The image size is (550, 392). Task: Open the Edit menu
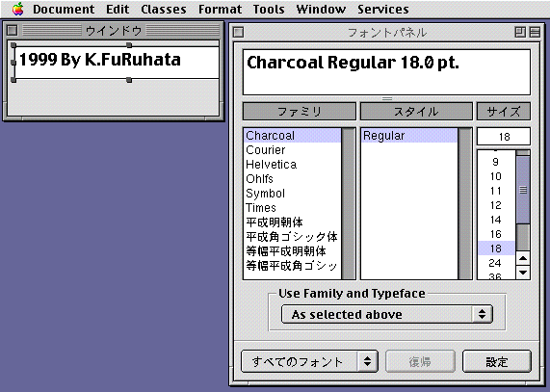point(118,9)
